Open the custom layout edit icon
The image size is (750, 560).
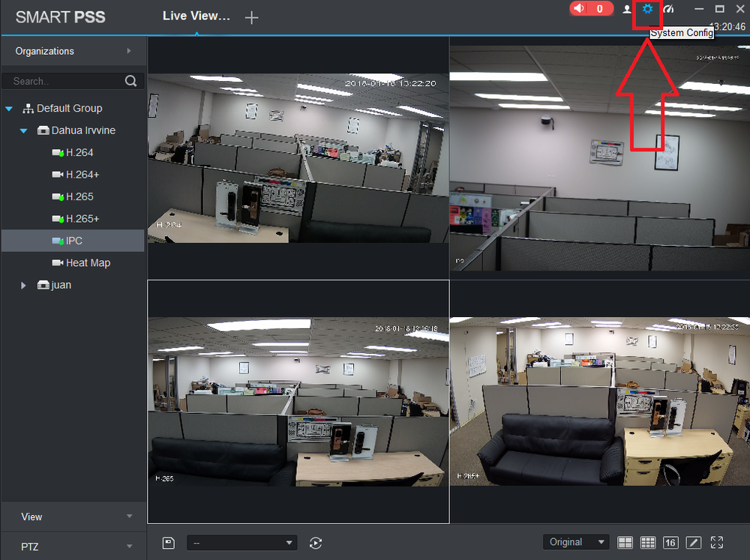(x=694, y=542)
